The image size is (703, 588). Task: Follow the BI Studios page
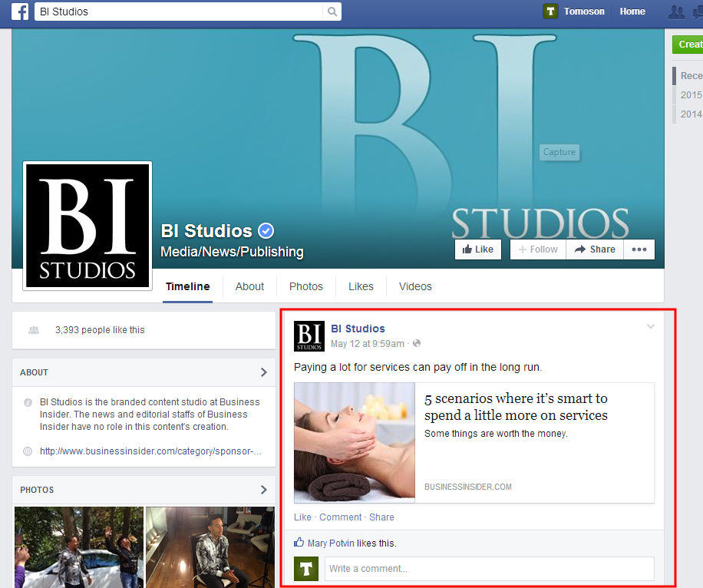[538, 249]
